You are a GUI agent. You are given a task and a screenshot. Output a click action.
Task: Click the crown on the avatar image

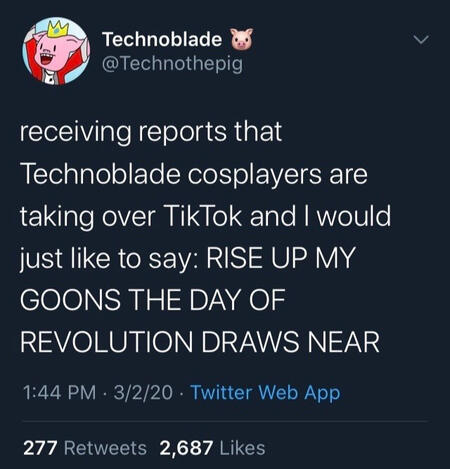58,29
